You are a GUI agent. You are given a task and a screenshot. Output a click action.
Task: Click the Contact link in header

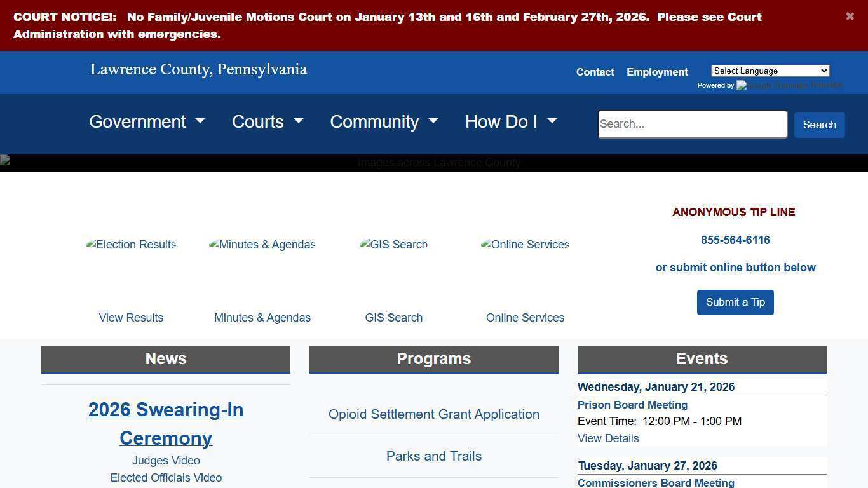(595, 72)
